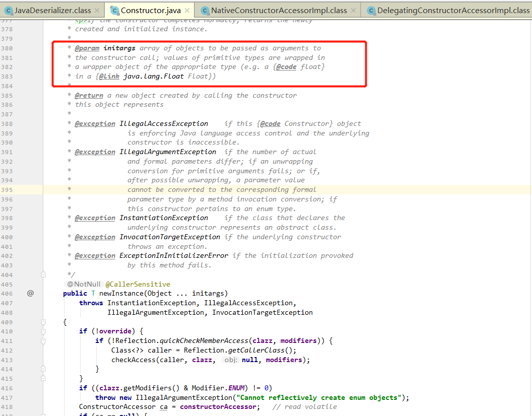The image size is (532, 416).
Task: Switch to the NativeConstructorAccessorImpl.class tab
Action: click(x=279, y=10)
